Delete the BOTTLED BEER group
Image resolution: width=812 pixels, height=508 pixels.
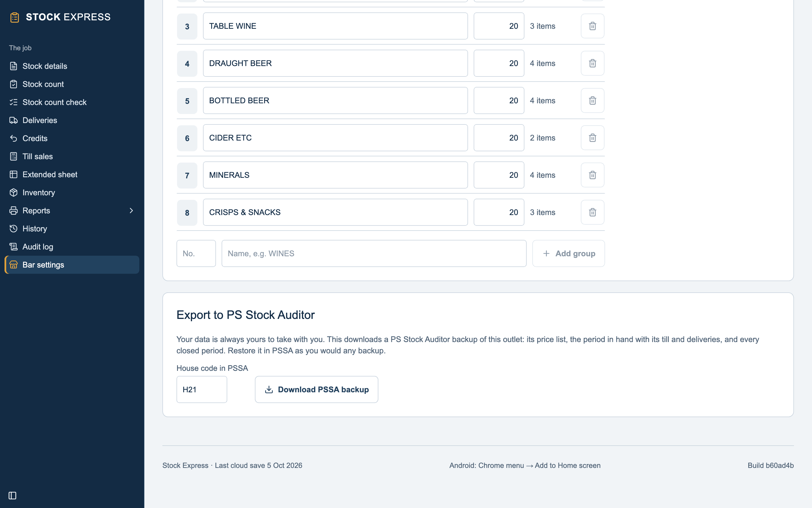tap(593, 100)
